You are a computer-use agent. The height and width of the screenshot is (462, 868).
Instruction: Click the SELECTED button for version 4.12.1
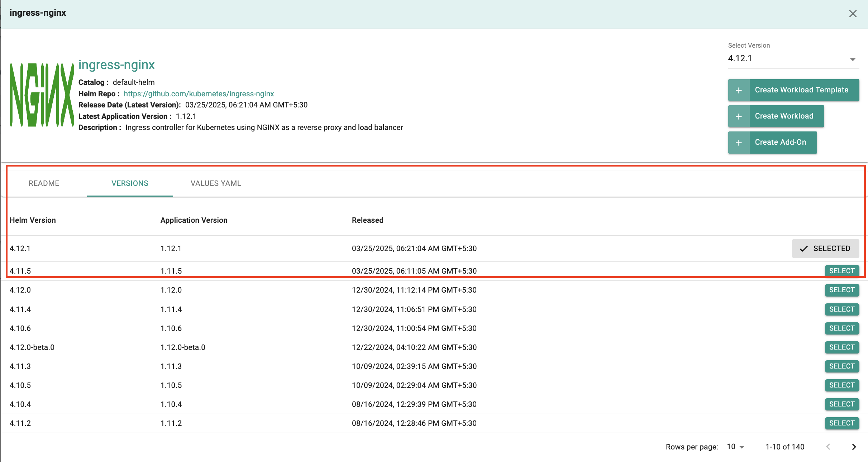(825, 249)
